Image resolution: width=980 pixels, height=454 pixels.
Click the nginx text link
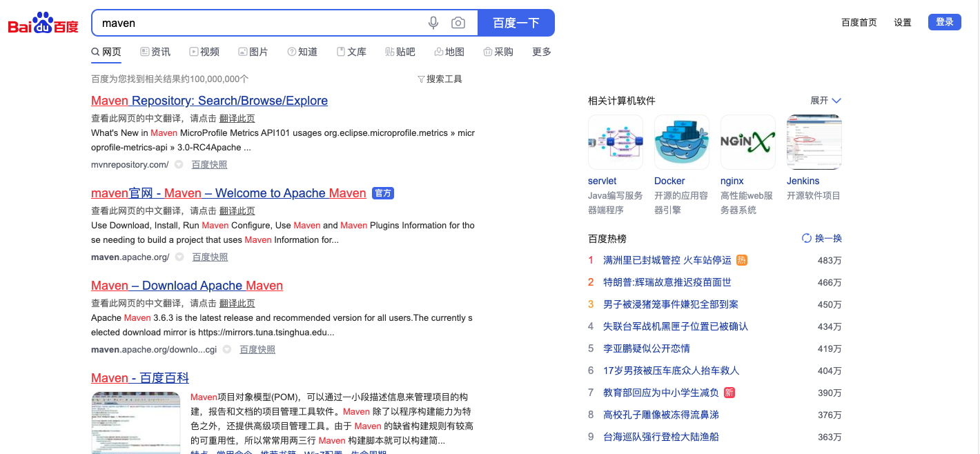[732, 181]
